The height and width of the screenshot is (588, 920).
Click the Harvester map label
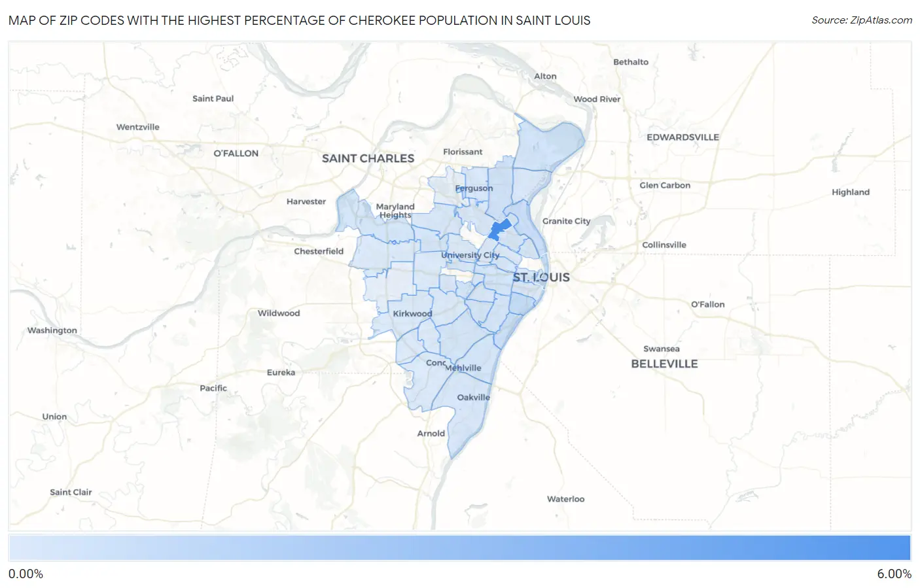pos(306,201)
